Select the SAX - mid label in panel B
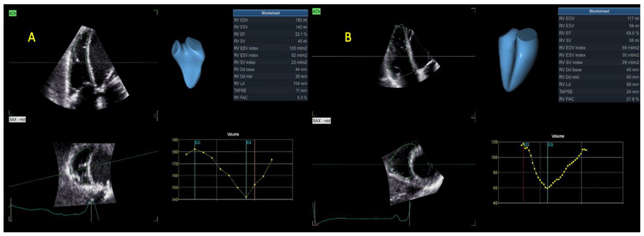 (x=321, y=121)
